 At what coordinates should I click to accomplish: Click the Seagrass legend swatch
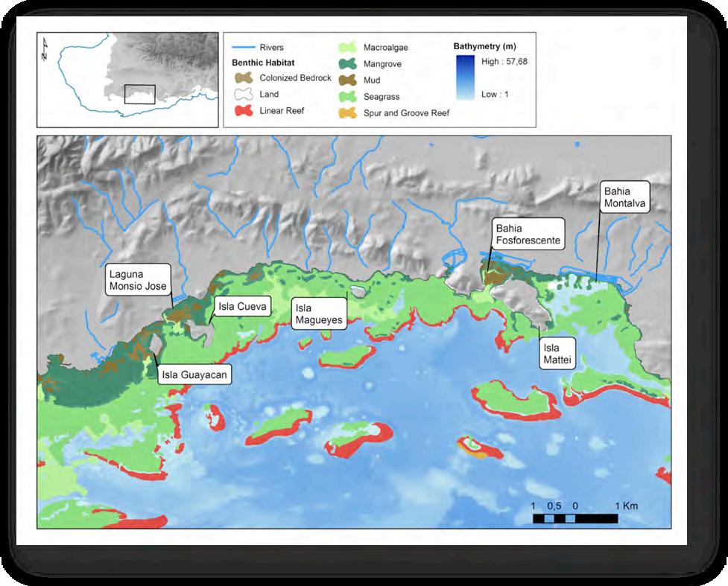pyautogui.click(x=347, y=97)
